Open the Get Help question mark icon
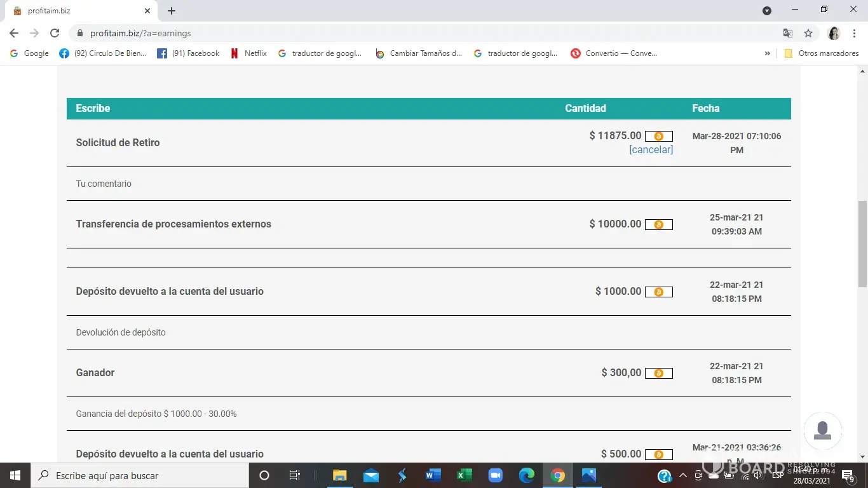Screen dimensions: 868x488 665,475
